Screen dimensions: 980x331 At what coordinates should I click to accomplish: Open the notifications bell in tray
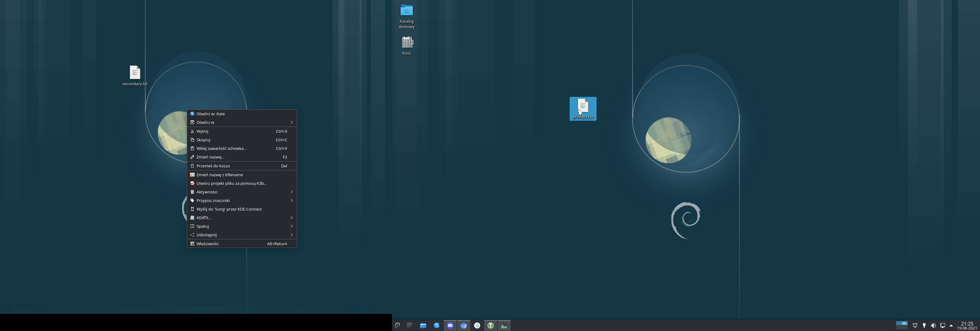tap(915, 325)
